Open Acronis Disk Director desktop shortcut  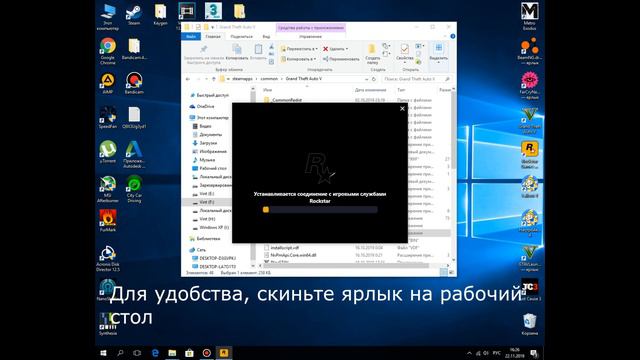click(108, 258)
